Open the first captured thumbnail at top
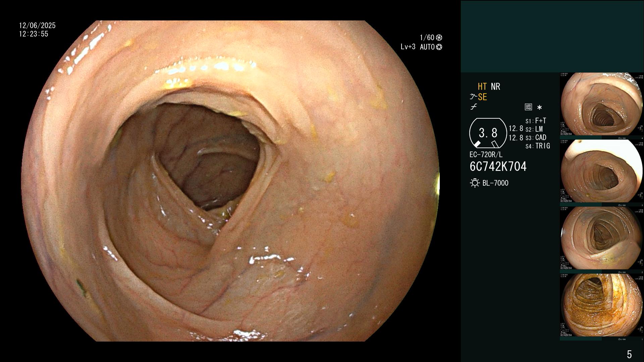The image size is (644, 362). [x=601, y=104]
